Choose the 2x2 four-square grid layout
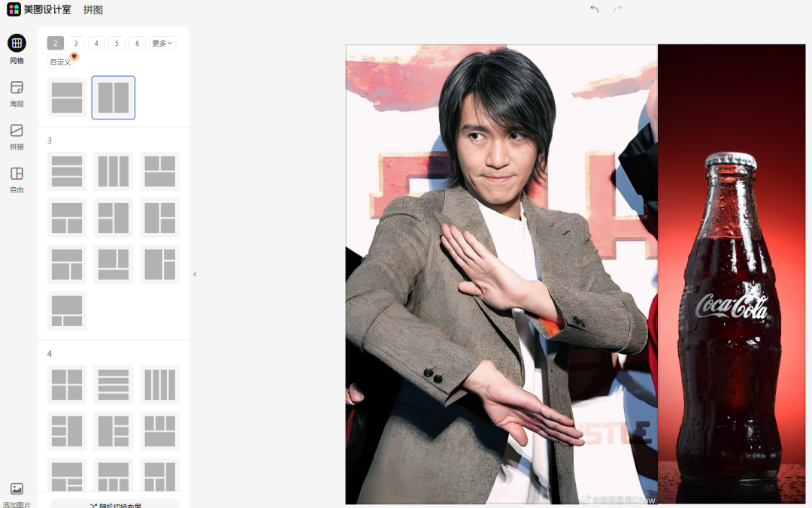This screenshot has width=812, height=508. point(67,385)
